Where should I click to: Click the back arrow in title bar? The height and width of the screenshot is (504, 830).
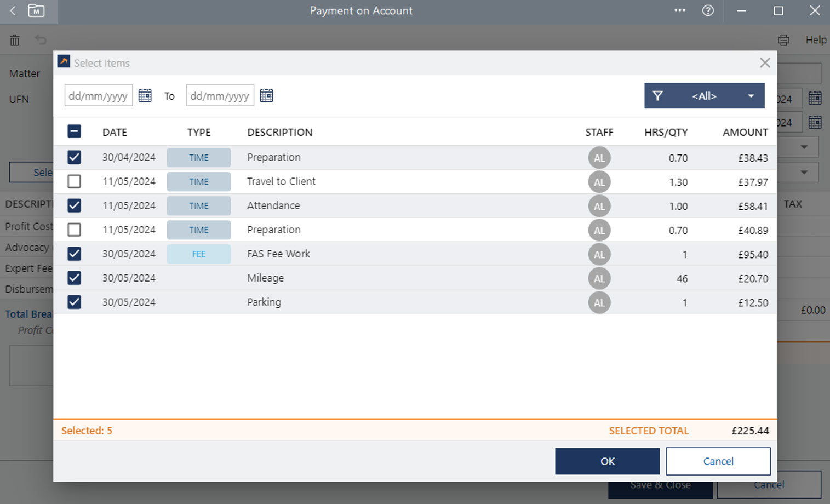click(13, 11)
